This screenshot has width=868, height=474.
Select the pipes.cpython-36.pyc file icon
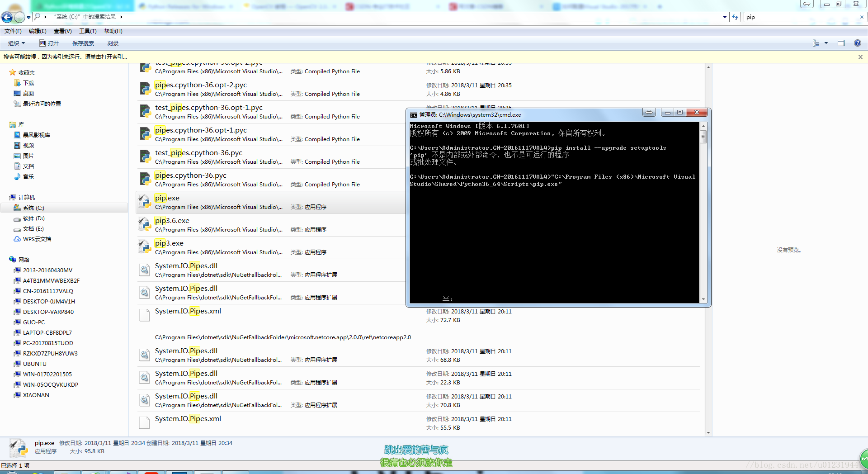click(x=145, y=179)
